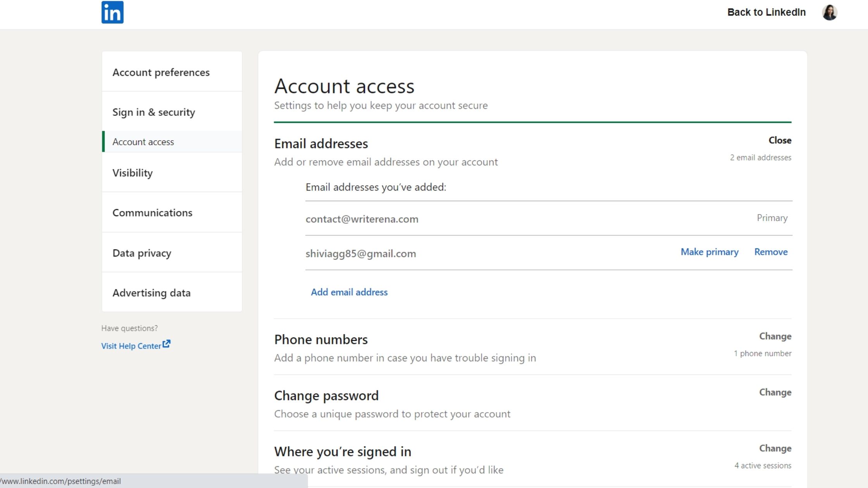
Task: Click Remove for shiviagg85@gmail.com
Action: tap(771, 251)
